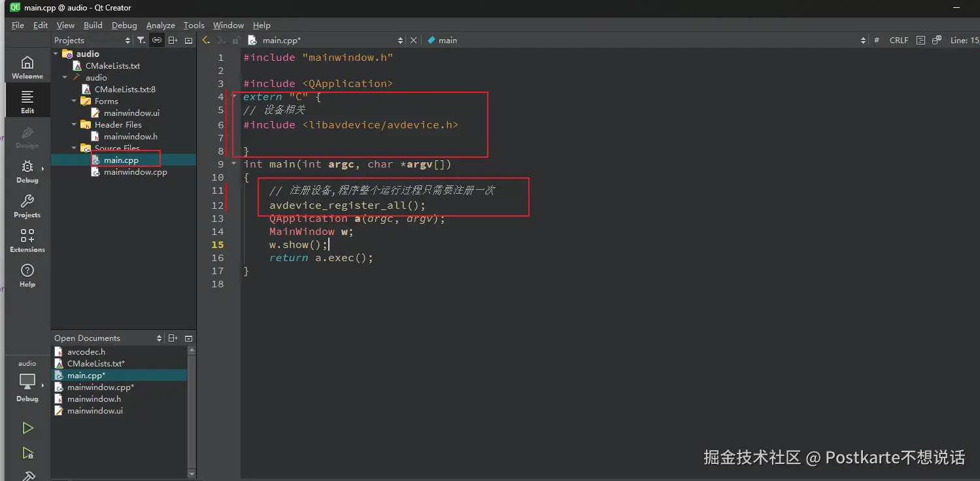Open the Window menu
The image size is (980, 481).
tap(228, 25)
